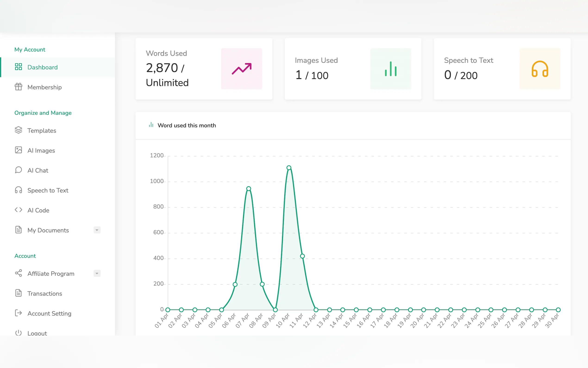588x368 pixels.
Task: Expand the Affiliate Program dropdown arrow
Action: tap(97, 273)
